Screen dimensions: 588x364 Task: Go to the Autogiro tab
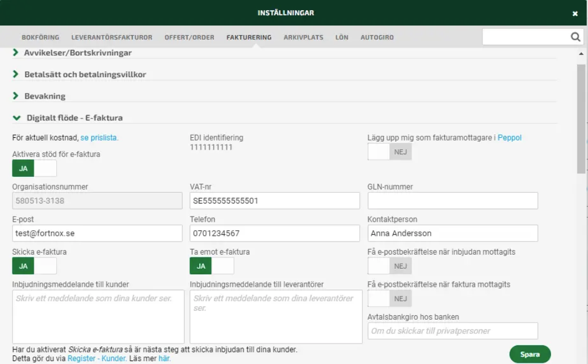[x=377, y=37]
